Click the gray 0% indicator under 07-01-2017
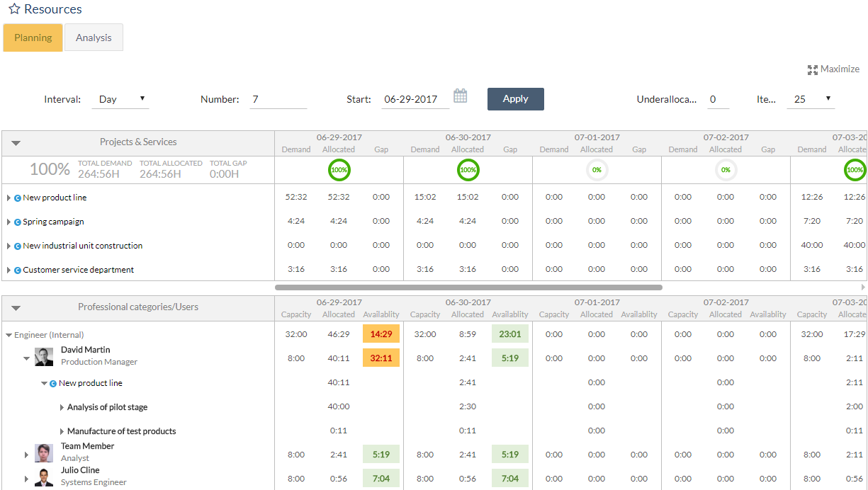 click(596, 170)
